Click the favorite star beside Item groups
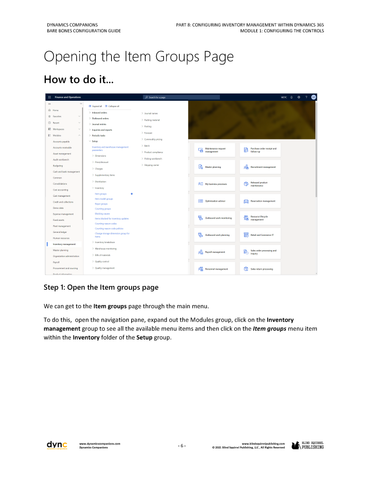 [x=132, y=194]
